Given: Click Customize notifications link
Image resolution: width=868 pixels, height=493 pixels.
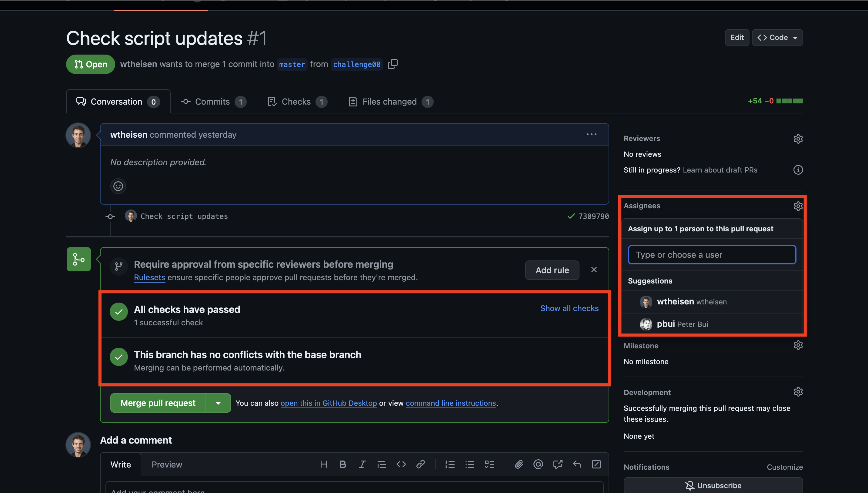Looking at the screenshot, I should (784, 467).
